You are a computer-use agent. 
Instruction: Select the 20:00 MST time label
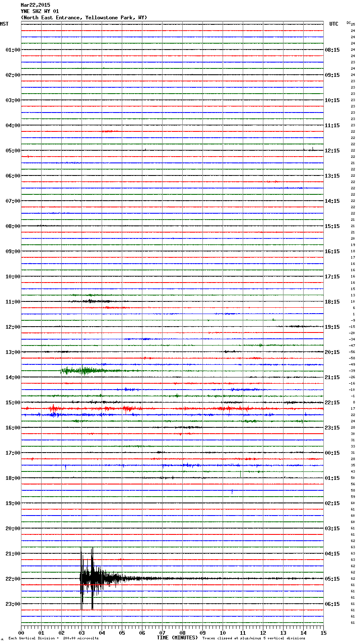[x=13, y=529]
